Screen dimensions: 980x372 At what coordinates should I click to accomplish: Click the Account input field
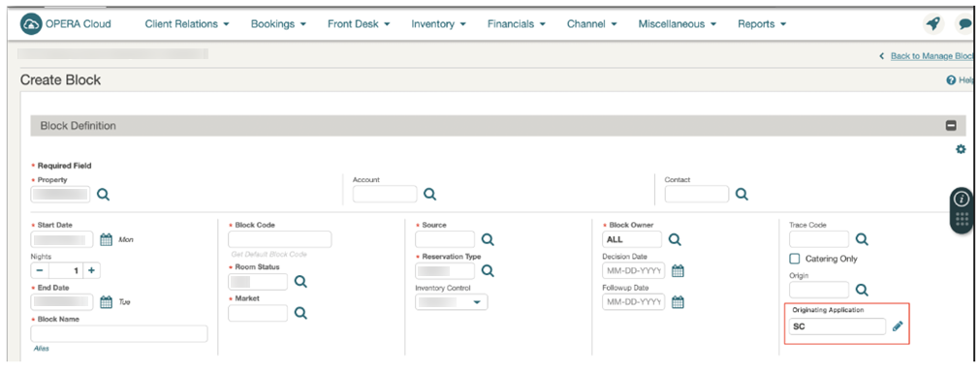pyautogui.click(x=385, y=194)
